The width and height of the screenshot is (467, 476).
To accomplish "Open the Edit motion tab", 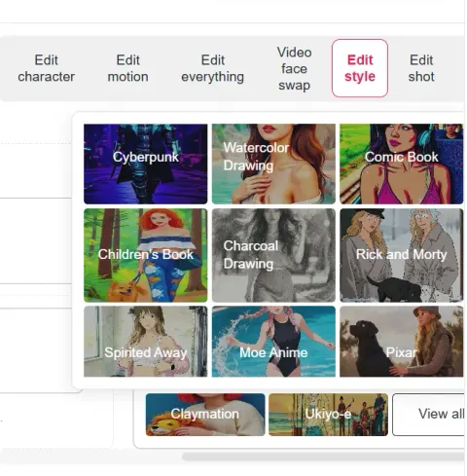I will click(128, 68).
